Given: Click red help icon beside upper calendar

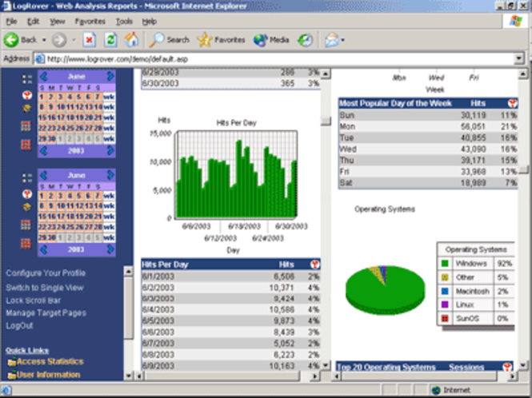Looking at the screenshot, I should tap(27, 95).
